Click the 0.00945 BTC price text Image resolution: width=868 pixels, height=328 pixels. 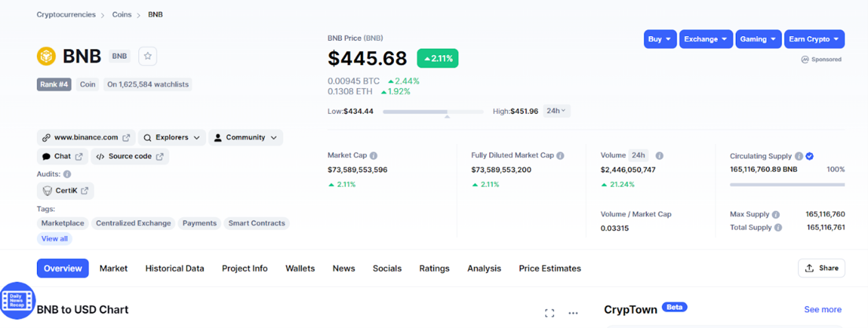(x=354, y=81)
